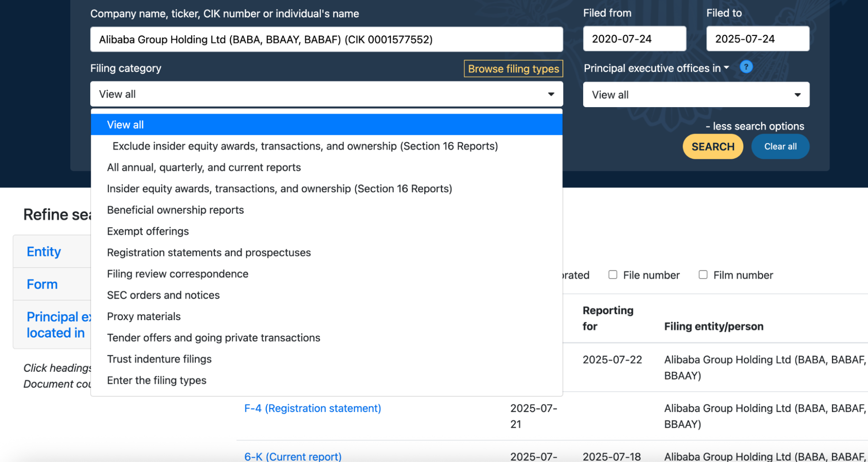The height and width of the screenshot is (462, 868).
Task: Click the Filed from date field
Action: coord(634,39)
